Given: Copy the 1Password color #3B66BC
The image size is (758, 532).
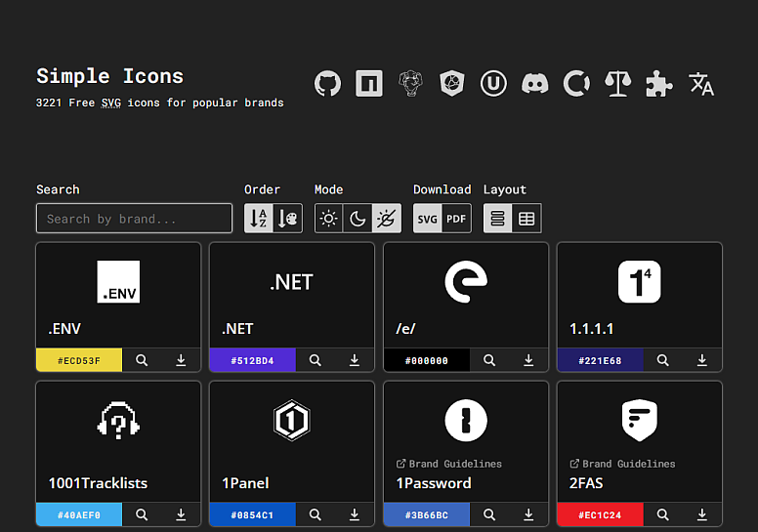Looking at the screenshot, I should pyautogui.click(x=426, y=514).
